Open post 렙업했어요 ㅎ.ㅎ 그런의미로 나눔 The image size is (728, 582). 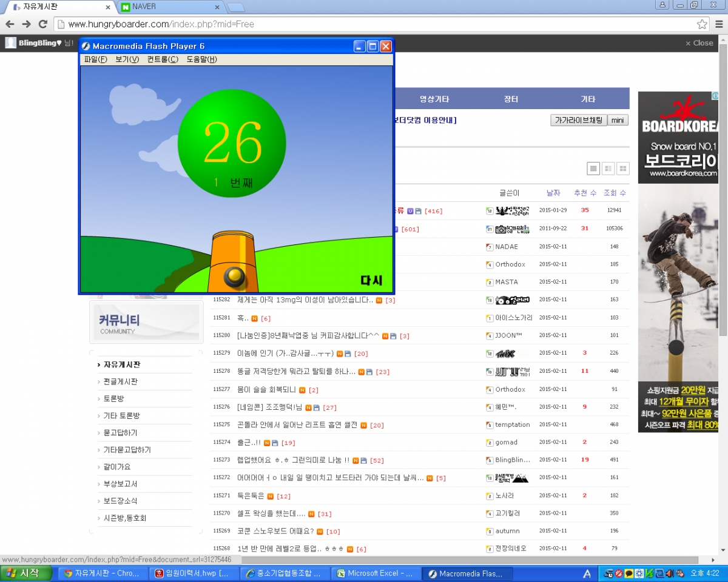pos(293,460)
